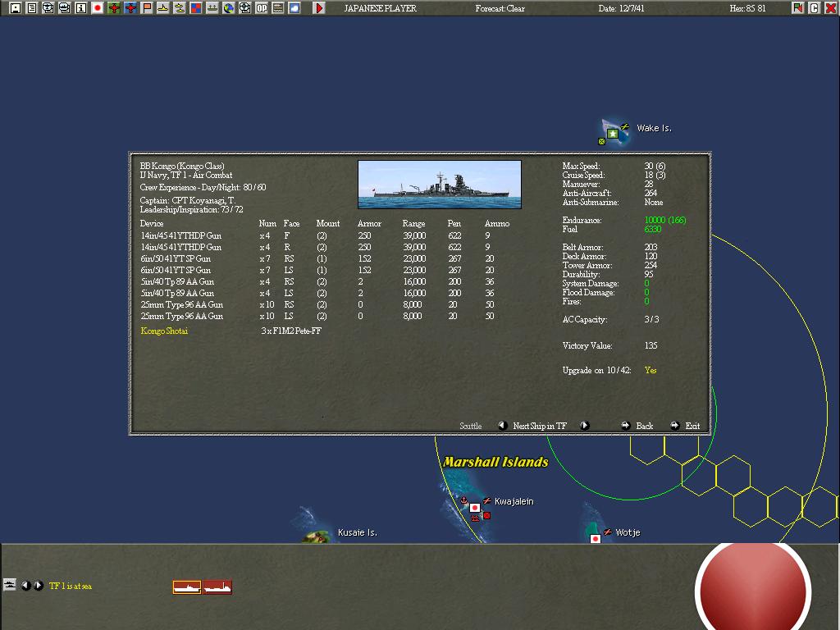Click the Wotje base flag on map

pyautogui.click(x=596, y=538)
